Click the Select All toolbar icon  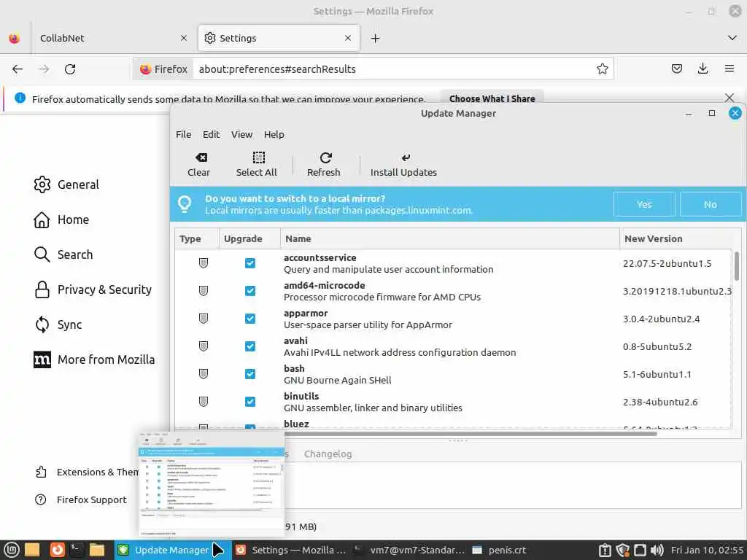point(259,157)
